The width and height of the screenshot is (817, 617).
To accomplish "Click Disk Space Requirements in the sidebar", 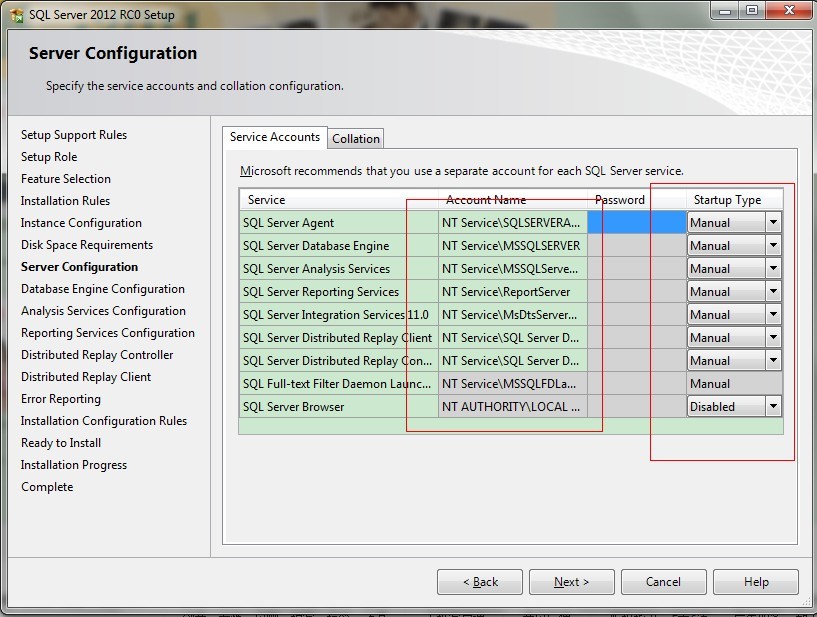I will click(x=86, y=245).
